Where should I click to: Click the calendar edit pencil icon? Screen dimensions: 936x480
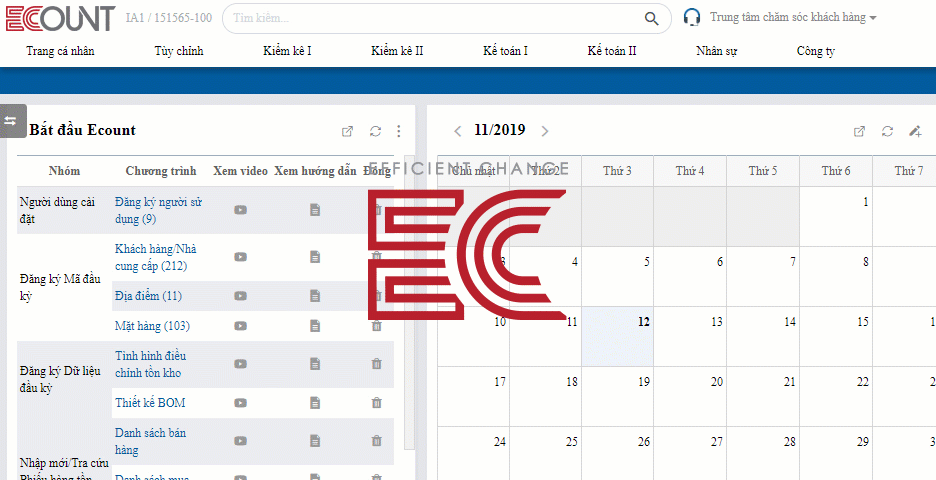click(914, 131)
